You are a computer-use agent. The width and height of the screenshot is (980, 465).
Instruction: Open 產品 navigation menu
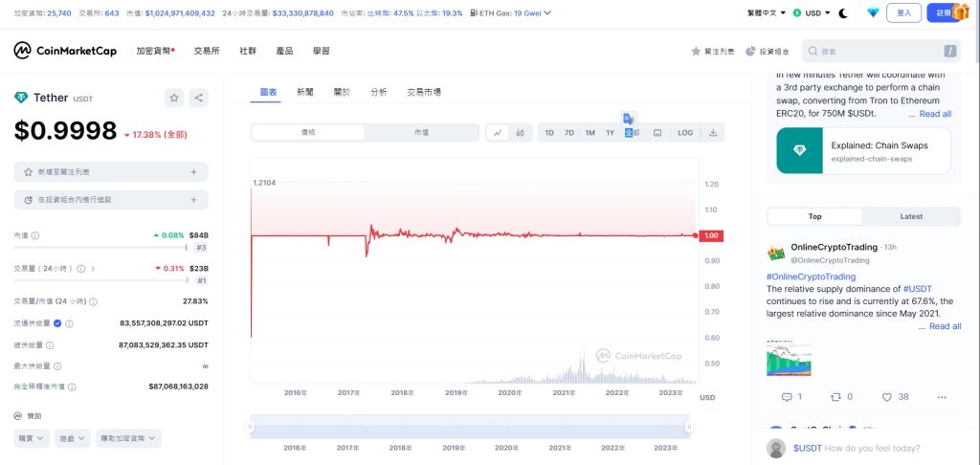coord(284,52)
